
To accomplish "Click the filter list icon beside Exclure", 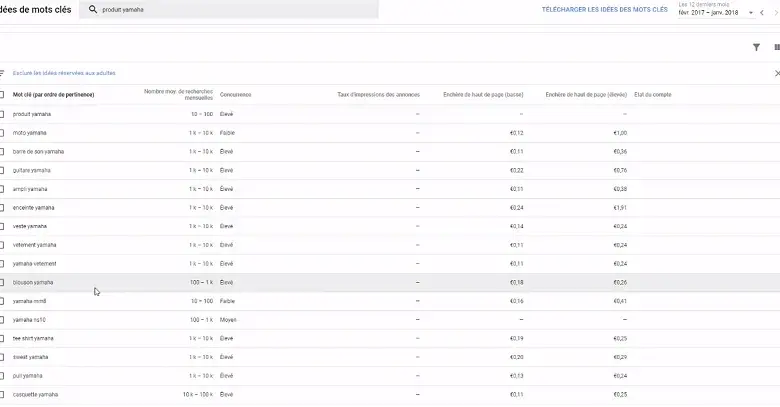I will pyautogui.click(x=2, y=73).
